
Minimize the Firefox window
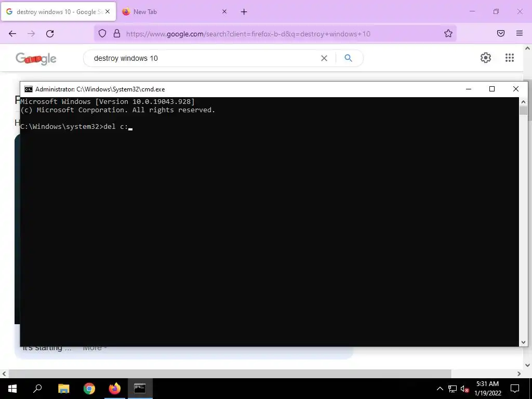pyautogui.click(x=472, y=11)
